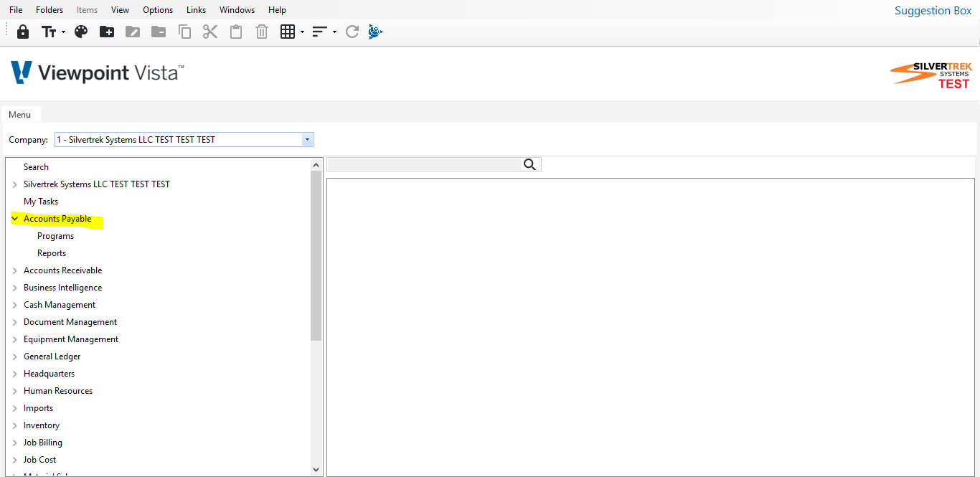The height and width of the screenshot is (477, 980).
Task: Click the copy icon in toolbar
Action: point(184,32)
